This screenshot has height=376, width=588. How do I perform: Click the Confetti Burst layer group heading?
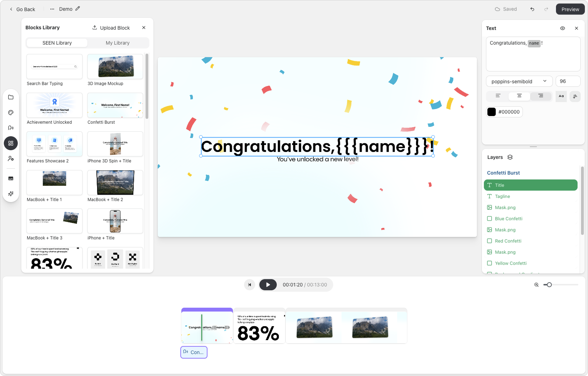point(503,173)
